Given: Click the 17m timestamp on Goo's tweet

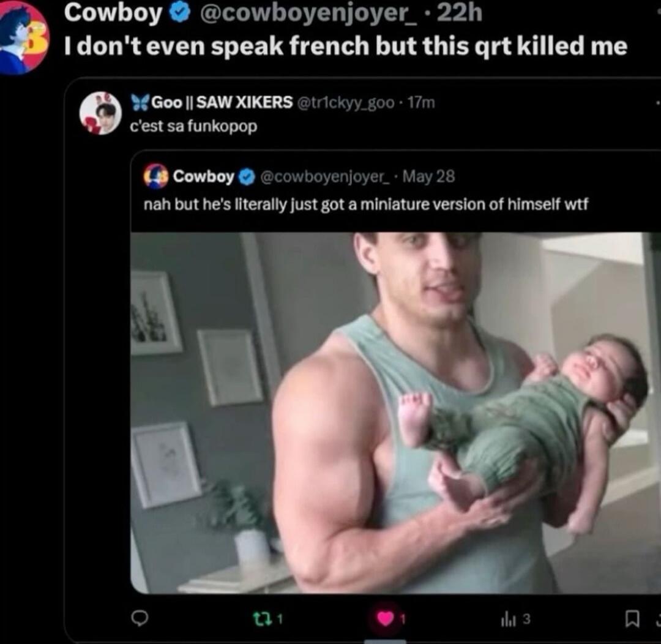Looking at the screenshot, I should coord(421,102).
